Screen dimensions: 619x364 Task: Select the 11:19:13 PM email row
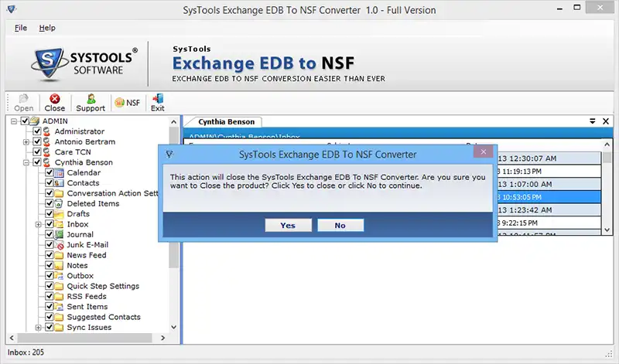549,171
